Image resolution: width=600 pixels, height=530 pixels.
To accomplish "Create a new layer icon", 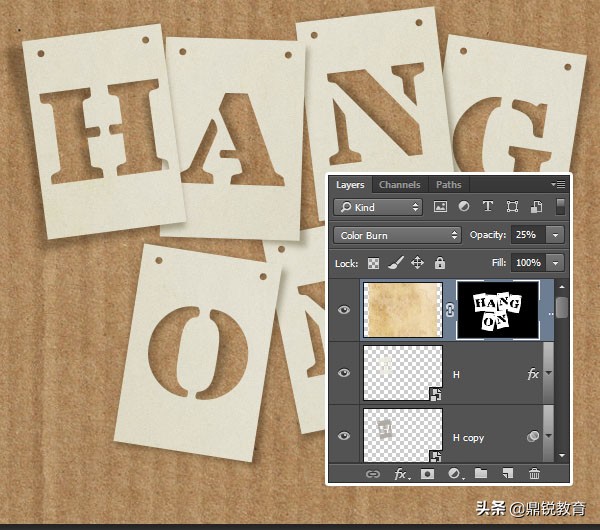I will (x=507, y=473).
